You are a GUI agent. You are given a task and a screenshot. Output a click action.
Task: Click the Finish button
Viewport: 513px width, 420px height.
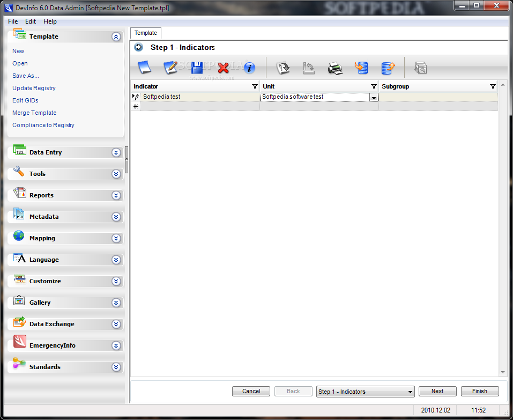pyautogui.click(x=480, y=391)
